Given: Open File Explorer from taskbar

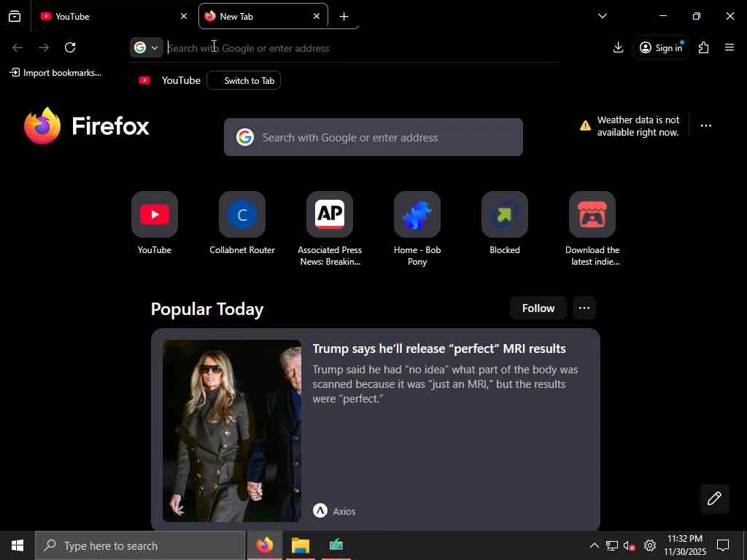Looking at the screenshot, I should [301, 545].
